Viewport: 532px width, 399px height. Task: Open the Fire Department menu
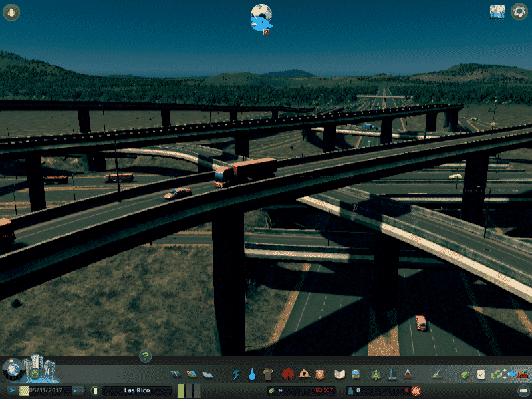(304, 374)
